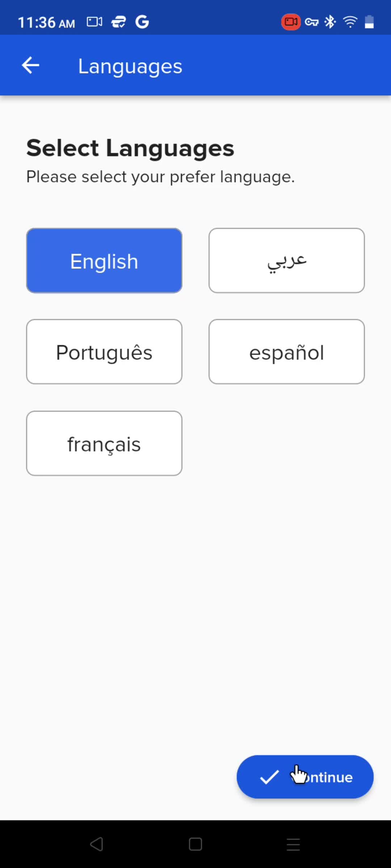The width and height of the screenshot is (391, 868).
Task: Tap the screen recording red status icon
Action: (x=291, y=22)
